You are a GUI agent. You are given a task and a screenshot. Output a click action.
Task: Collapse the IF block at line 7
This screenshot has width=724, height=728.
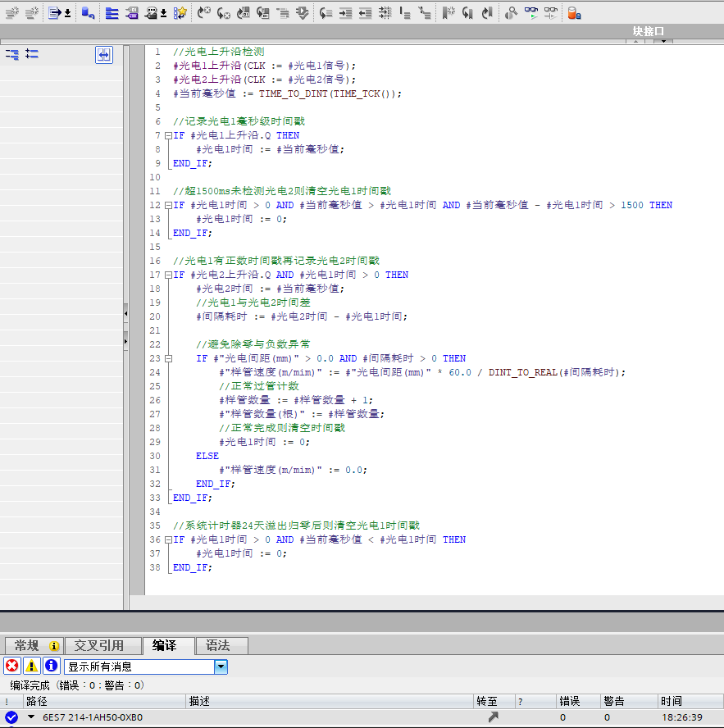(169, 135)
